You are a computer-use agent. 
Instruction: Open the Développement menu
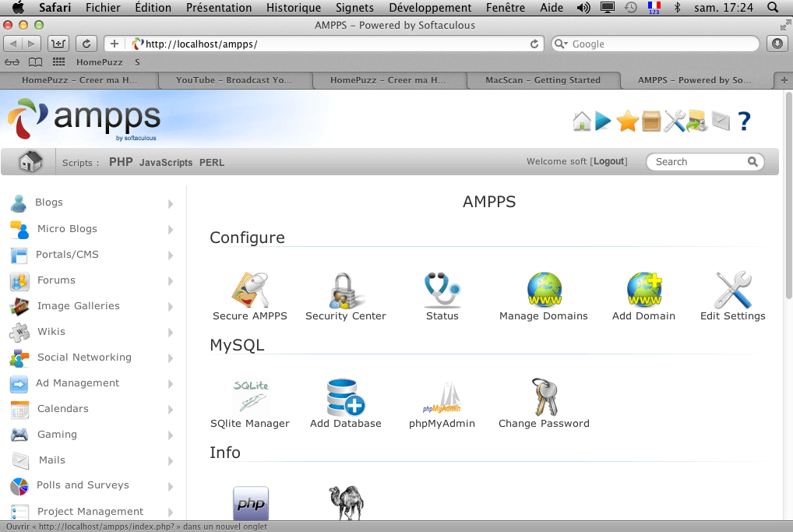(430, 8)
